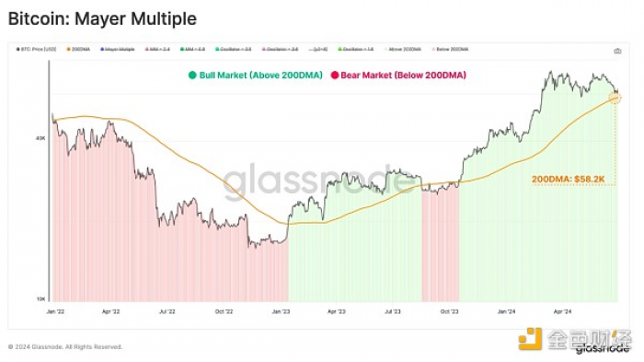Toggle BTC Price [USD] legend series
This screenshot has height=362, width=644.
pos(36,50)
